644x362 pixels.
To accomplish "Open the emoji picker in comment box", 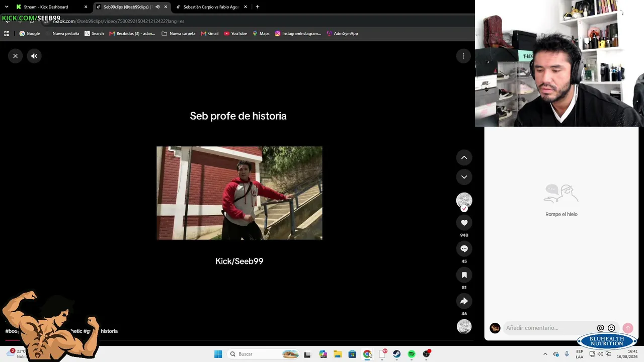I will [611, 328].
